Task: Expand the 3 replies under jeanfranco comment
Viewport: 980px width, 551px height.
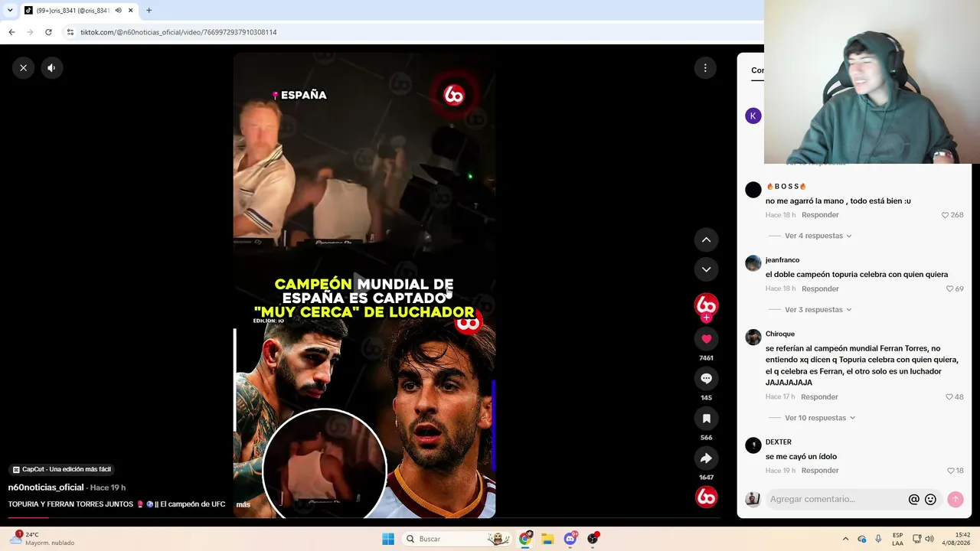Action: click(818, 310)
